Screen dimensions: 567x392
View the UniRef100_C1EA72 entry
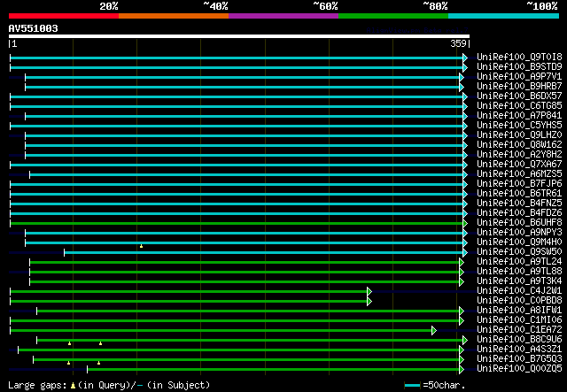pyautogui.click(x=519, y=330)
